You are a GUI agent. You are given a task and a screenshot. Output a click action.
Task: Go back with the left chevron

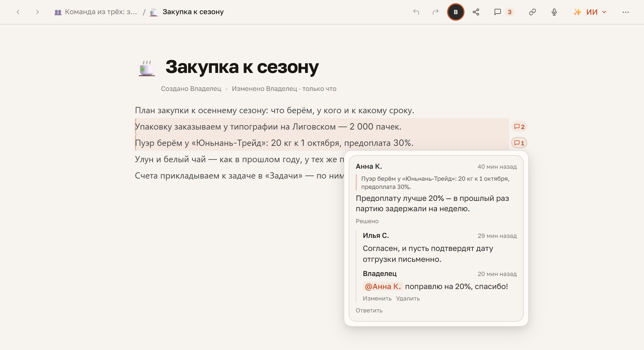coord(18,12)
